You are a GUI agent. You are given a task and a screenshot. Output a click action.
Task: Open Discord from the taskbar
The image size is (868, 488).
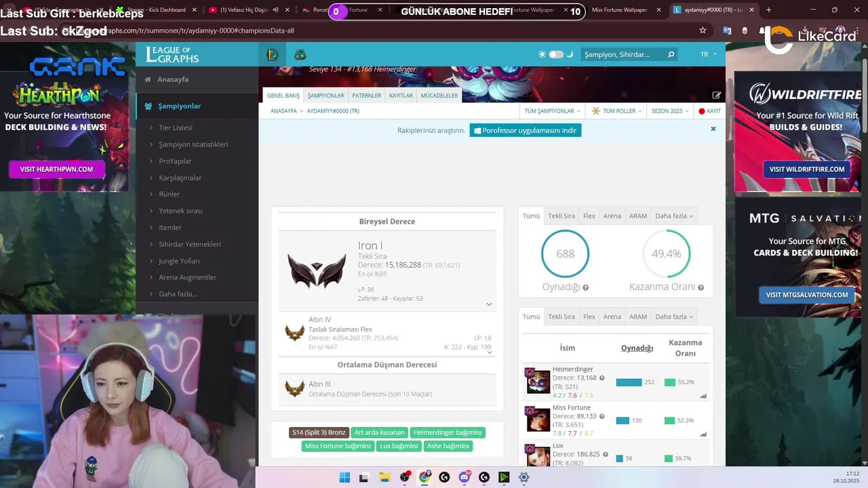pos(465,477)
